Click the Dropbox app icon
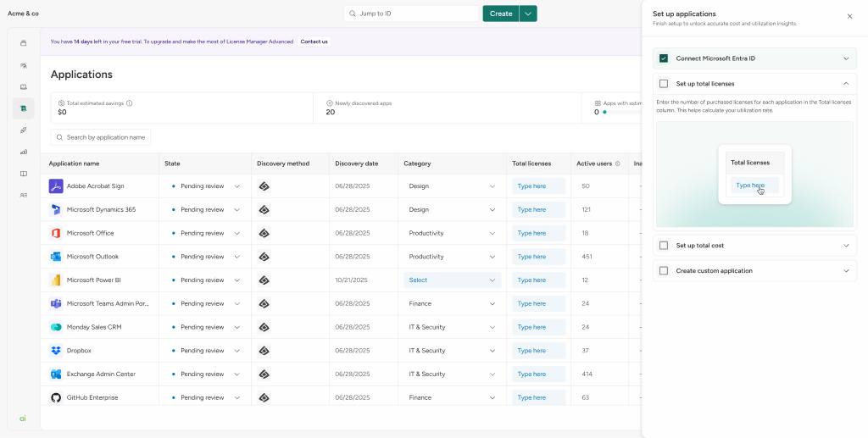 coord(56,351)
